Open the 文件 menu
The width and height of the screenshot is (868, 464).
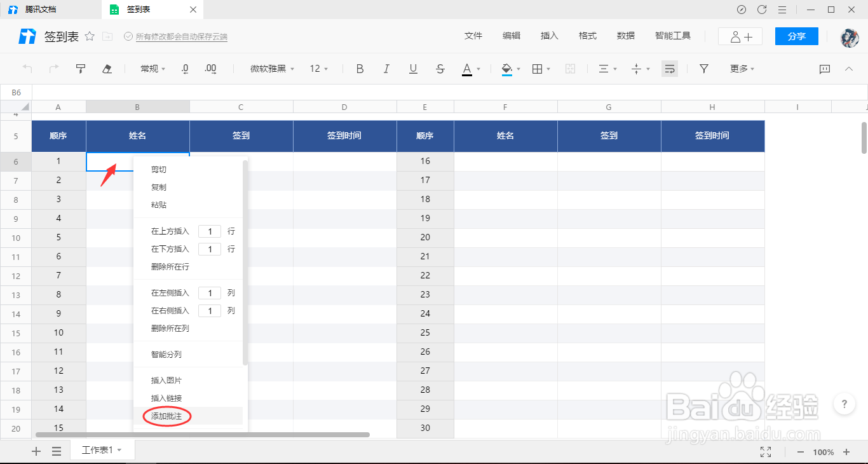[473, 36]
